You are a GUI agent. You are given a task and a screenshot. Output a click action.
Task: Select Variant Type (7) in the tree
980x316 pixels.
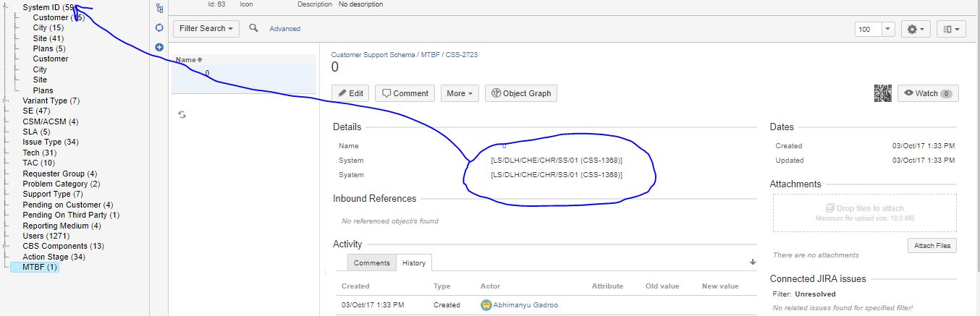51,101
